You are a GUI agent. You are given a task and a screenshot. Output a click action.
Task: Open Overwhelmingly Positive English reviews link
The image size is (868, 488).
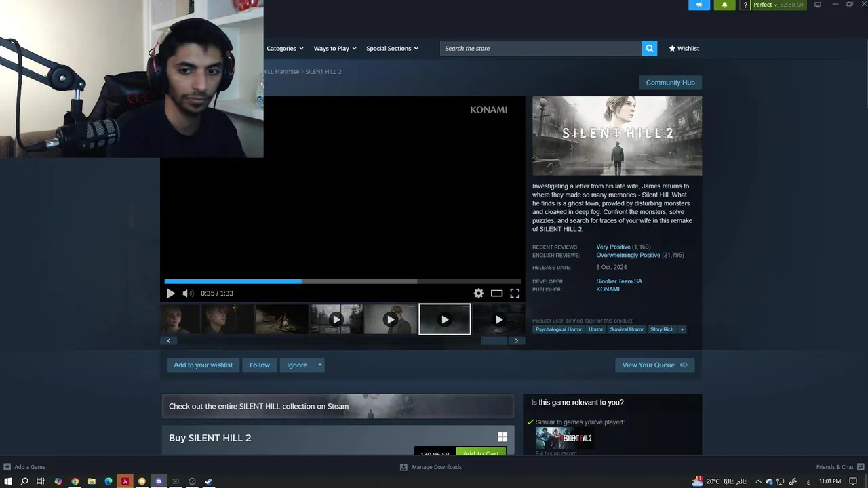[x=628, y=256]
